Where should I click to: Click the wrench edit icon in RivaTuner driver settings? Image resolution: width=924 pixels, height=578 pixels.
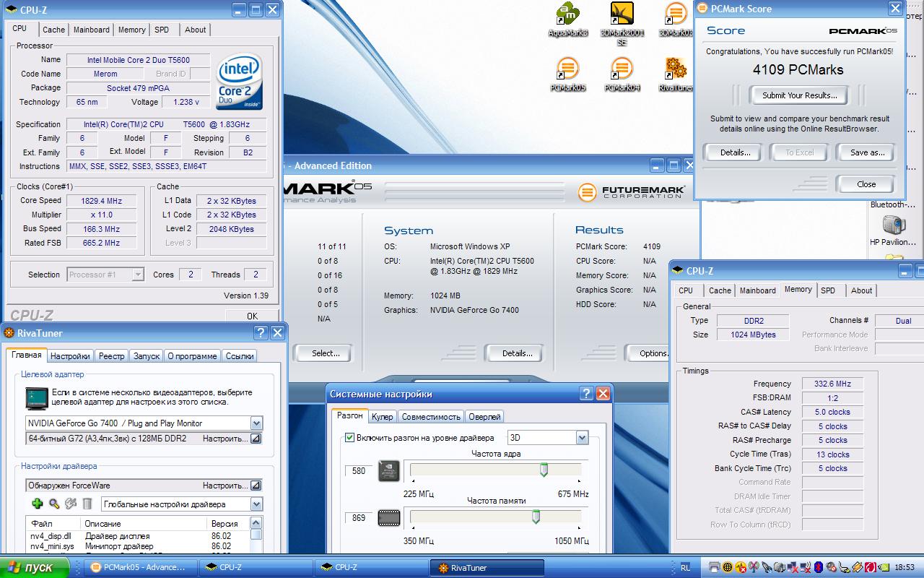pyautogui.click(x=71, y=504)
